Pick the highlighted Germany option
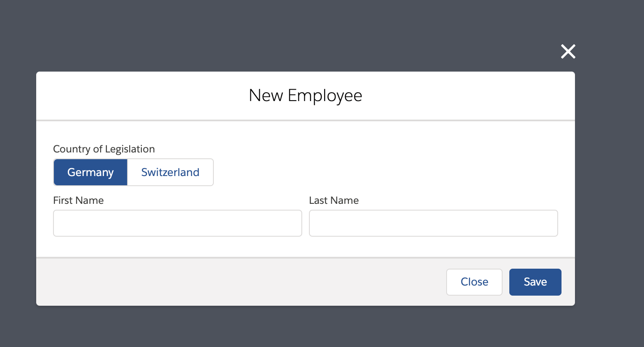644x347 pixels. pos(90,172)
